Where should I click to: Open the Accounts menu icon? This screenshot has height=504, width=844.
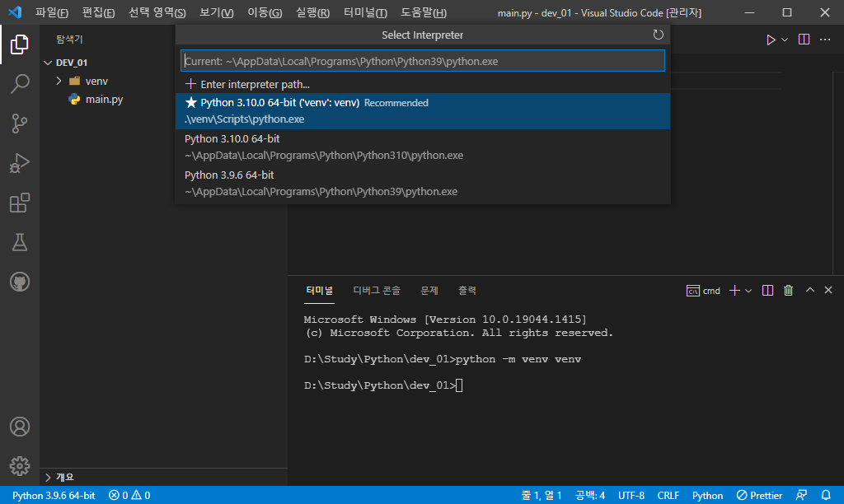click(x=20, y=427)
